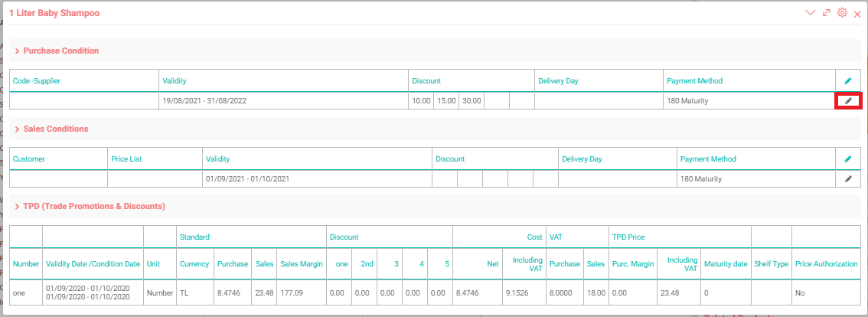This screenshot has height=317, width=868.
Task: Select the sales validity 01/09/2021 - 01/10/2021 cell
Action: coord(248,178)
